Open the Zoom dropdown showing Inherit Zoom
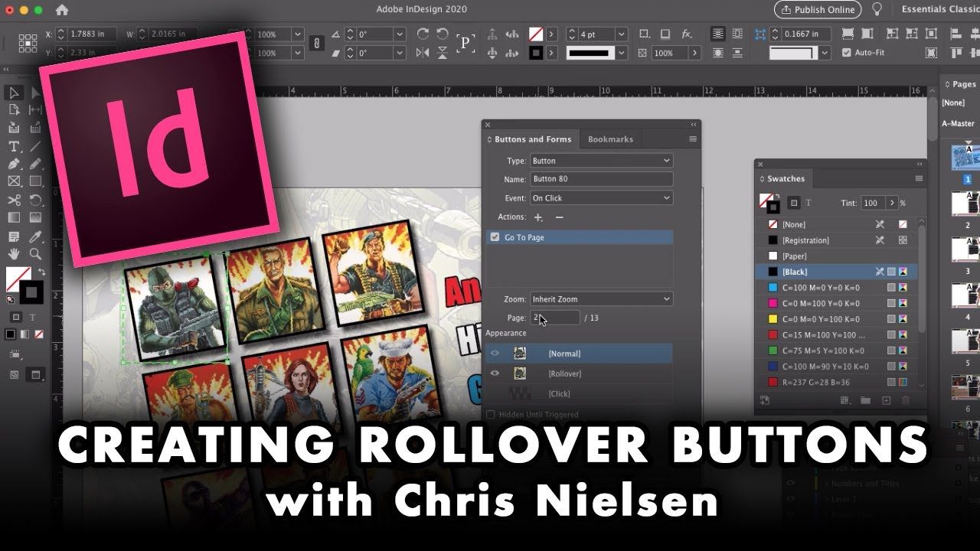 [601, 299]
